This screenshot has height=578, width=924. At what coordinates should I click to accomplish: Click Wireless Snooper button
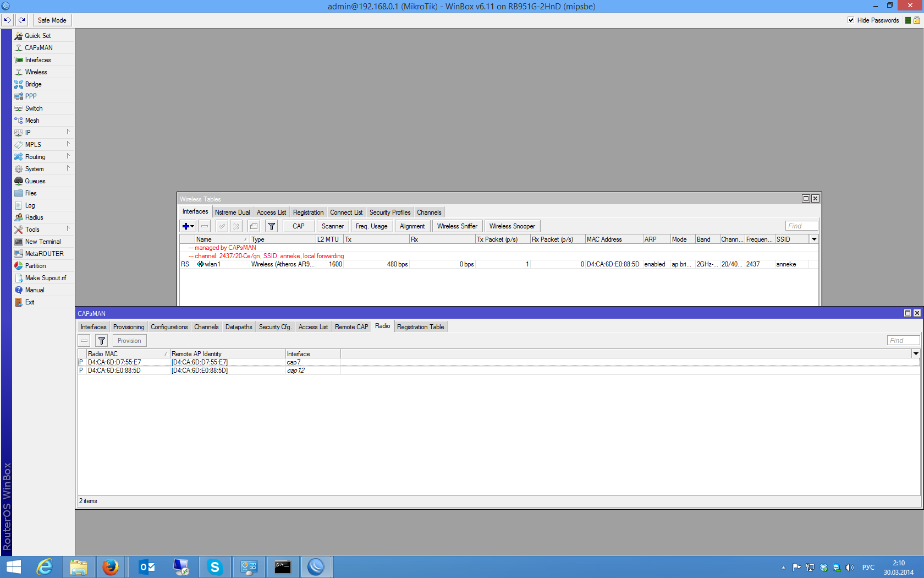pyautogui.click(x=513, y=226)
